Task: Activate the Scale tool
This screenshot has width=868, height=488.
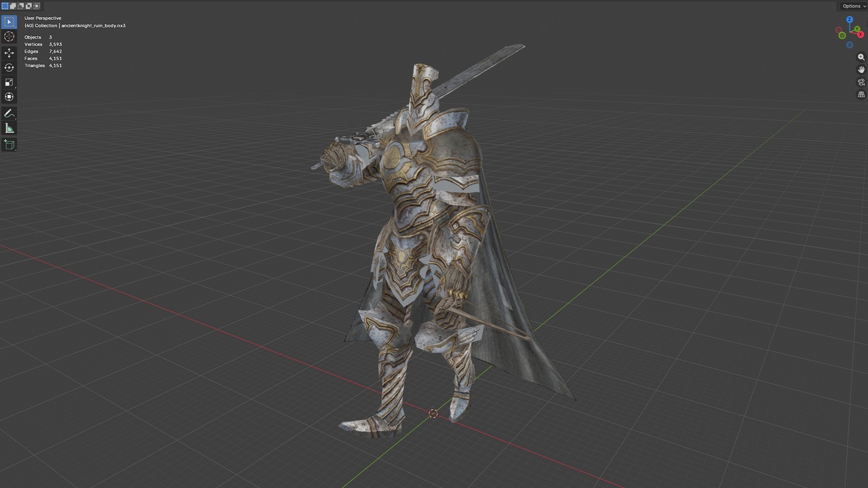Action: point(9,82)
